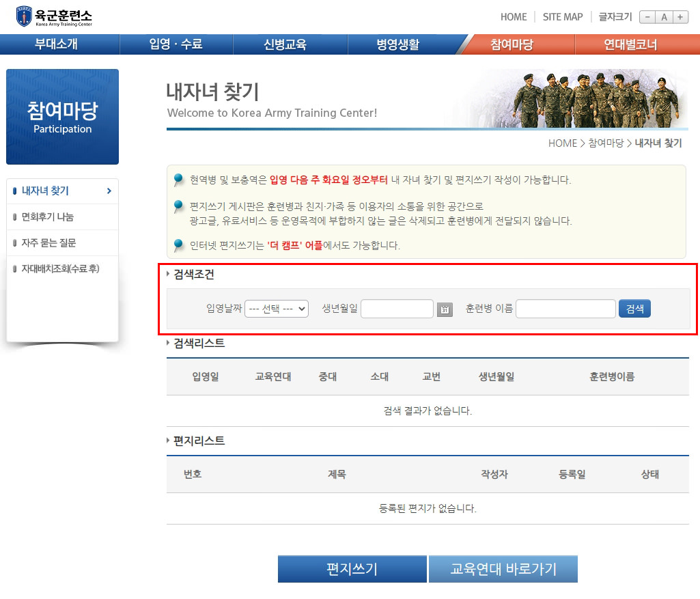This screenshot has width=700, height=599.
Task: Switch to the 신병교육 navigation tab
Action: (290, 43)
